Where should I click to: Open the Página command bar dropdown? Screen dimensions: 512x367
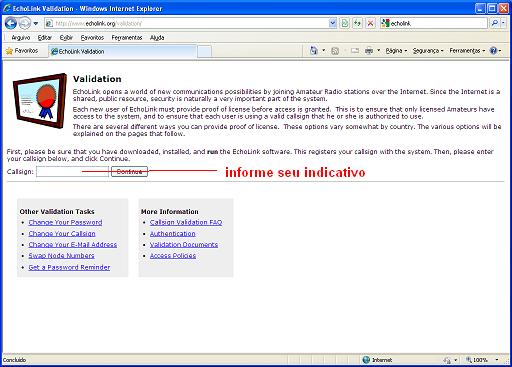[396, 51]
